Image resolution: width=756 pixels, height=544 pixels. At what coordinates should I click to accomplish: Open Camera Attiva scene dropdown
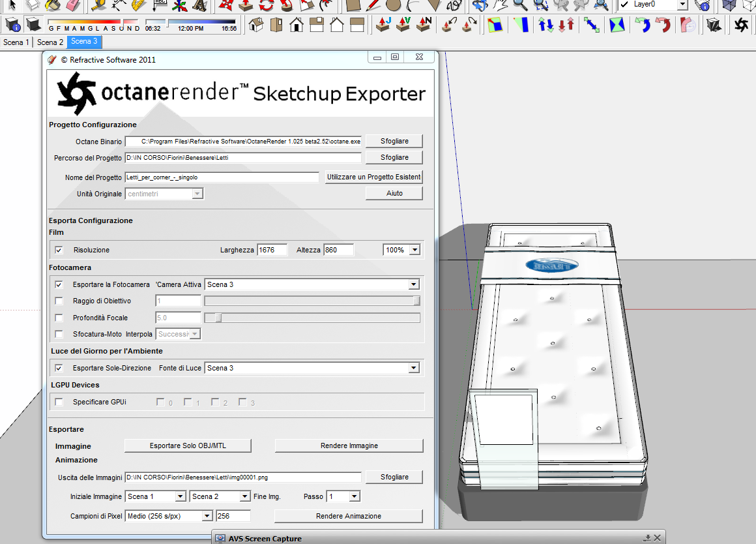tap(414, 284)
